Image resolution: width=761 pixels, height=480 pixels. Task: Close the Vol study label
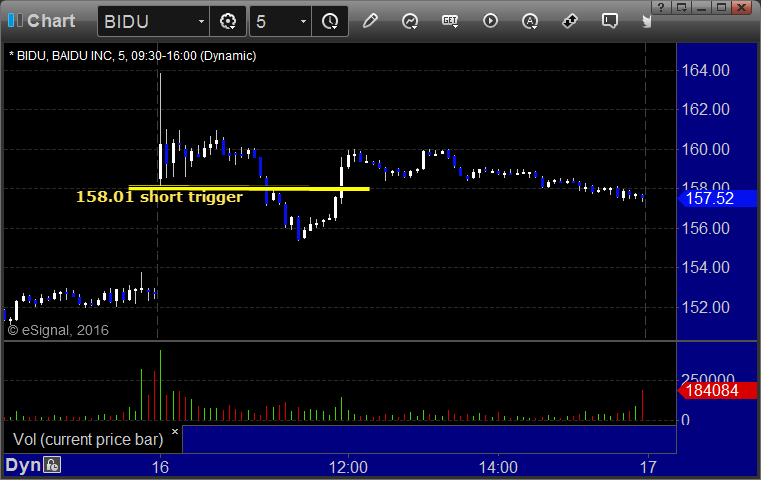[x=175, y=431]
